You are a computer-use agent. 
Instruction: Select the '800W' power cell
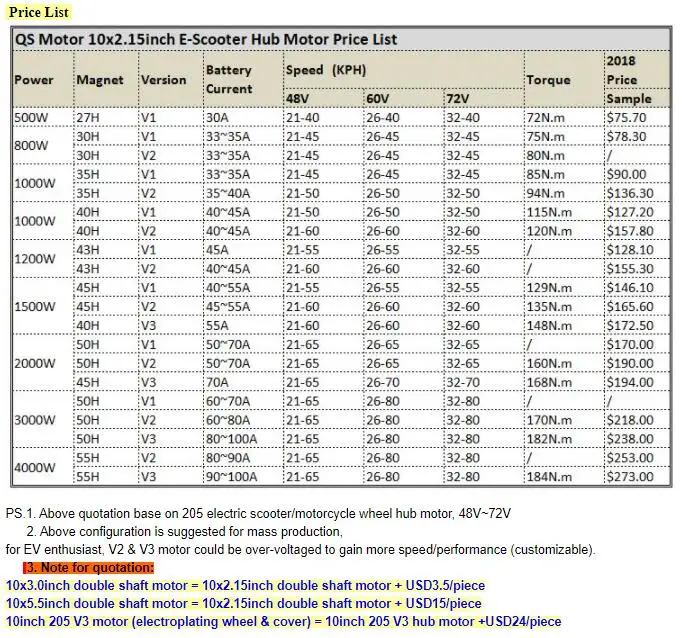coord(31,146)
